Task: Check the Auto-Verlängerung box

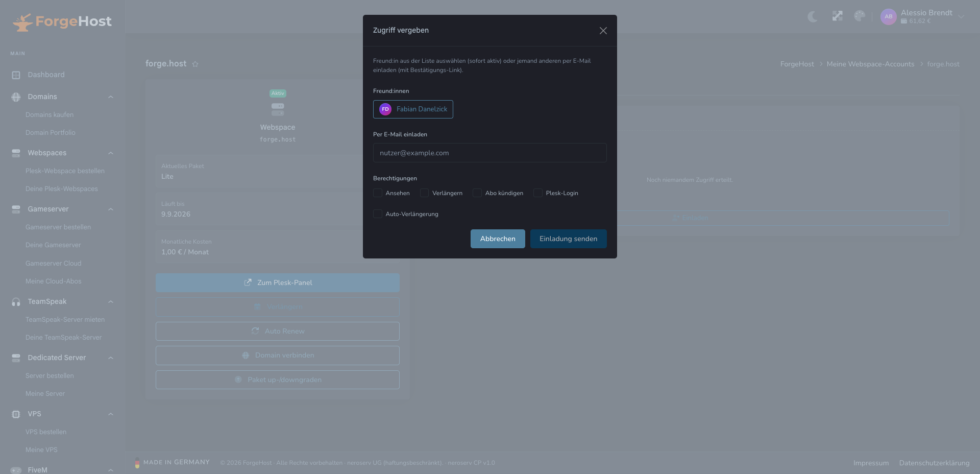Action: point(378,214)
